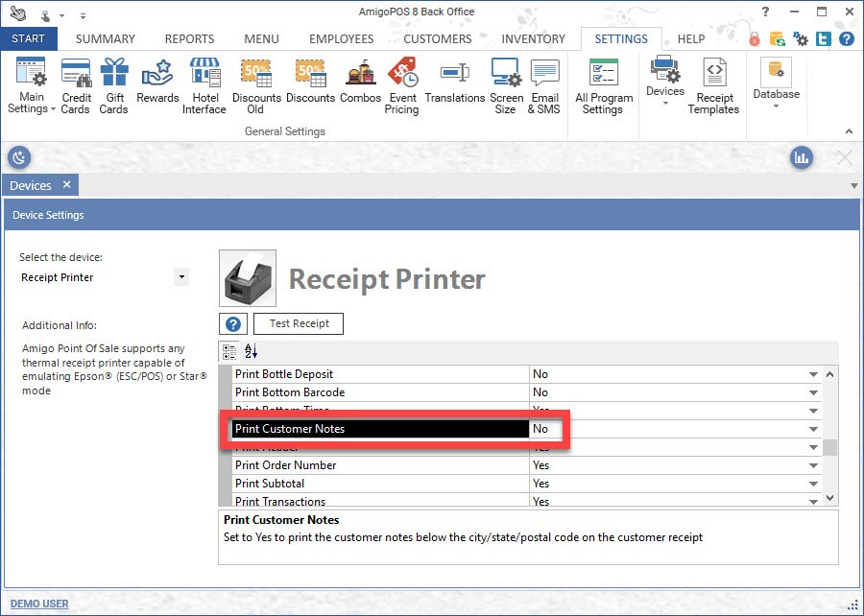Switch to the INVENTORY ribbon tab
The height and width of the screenshot is (616, 864).
[x=533, y=39]
